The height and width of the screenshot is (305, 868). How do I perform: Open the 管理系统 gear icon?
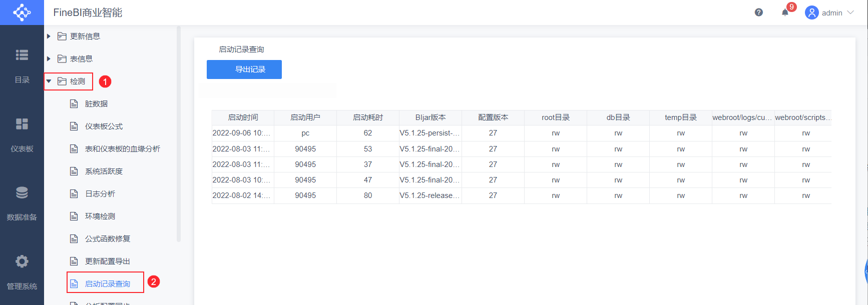pyautogui.click(x=22, y=261)
